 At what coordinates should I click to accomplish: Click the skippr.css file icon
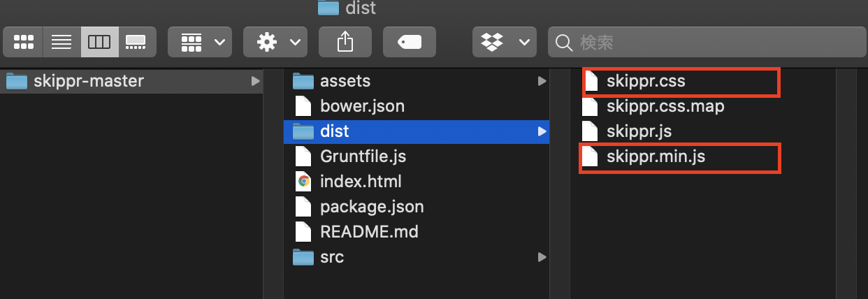point(591,81)
